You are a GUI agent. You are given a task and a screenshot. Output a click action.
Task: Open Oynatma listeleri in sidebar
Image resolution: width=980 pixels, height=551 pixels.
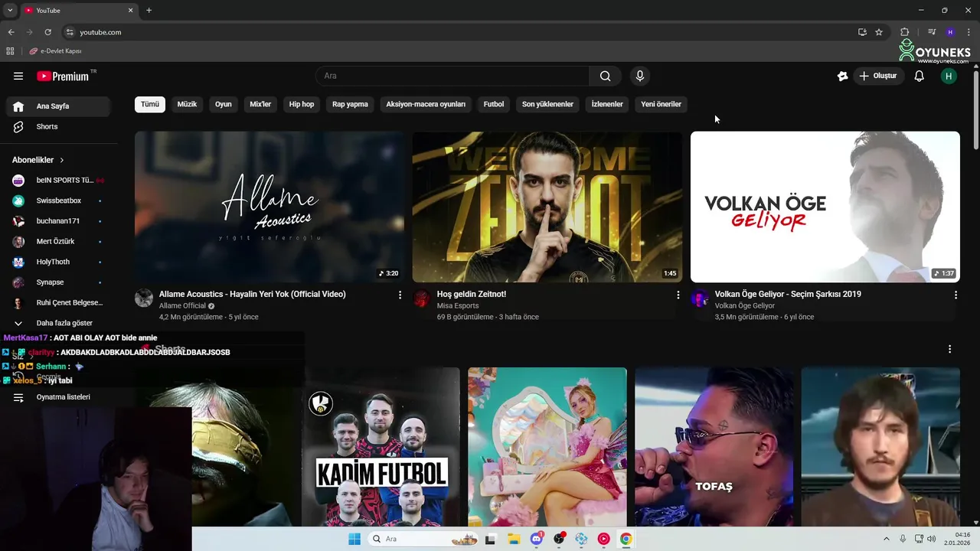click(58, 397)
